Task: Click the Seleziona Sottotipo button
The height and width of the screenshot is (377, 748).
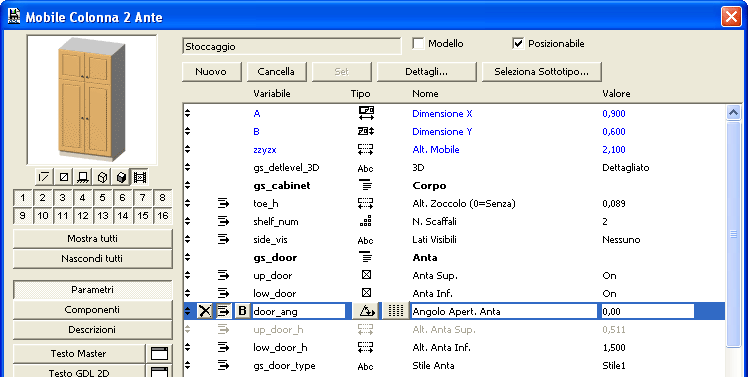Action: [x=541, y=72]
